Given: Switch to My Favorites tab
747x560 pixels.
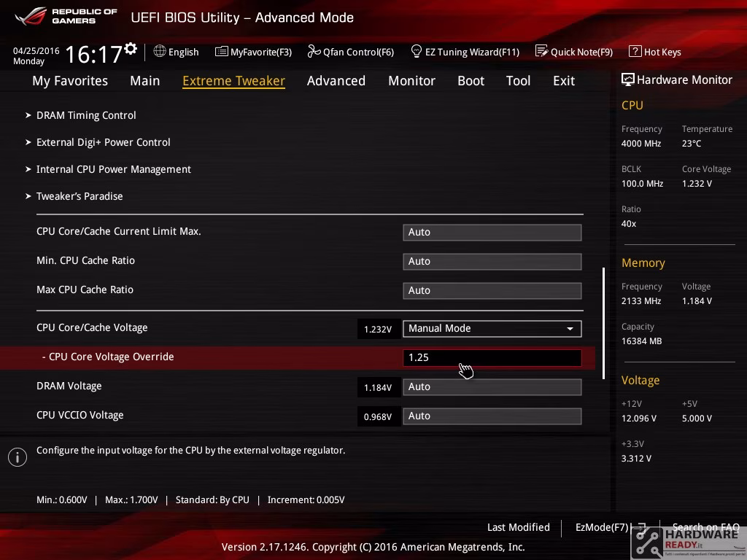Looking at the screenshot, I should coord(70,81).
